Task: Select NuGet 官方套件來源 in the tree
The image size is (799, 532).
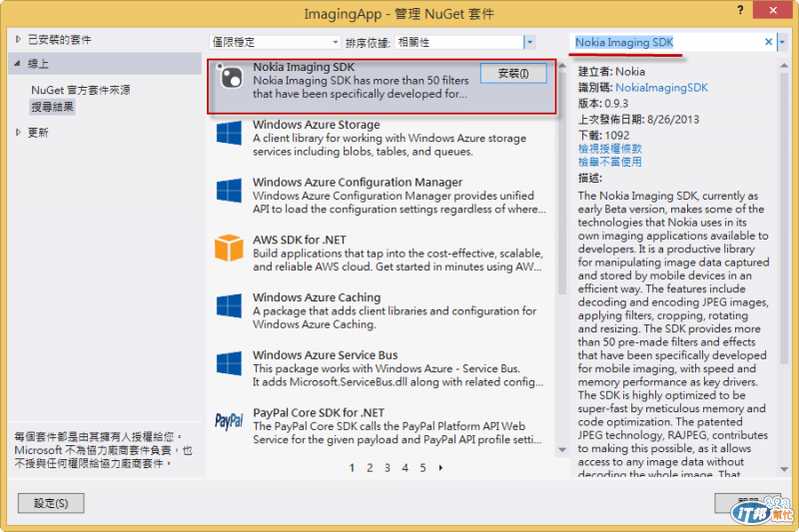Action: click(81, 90)
